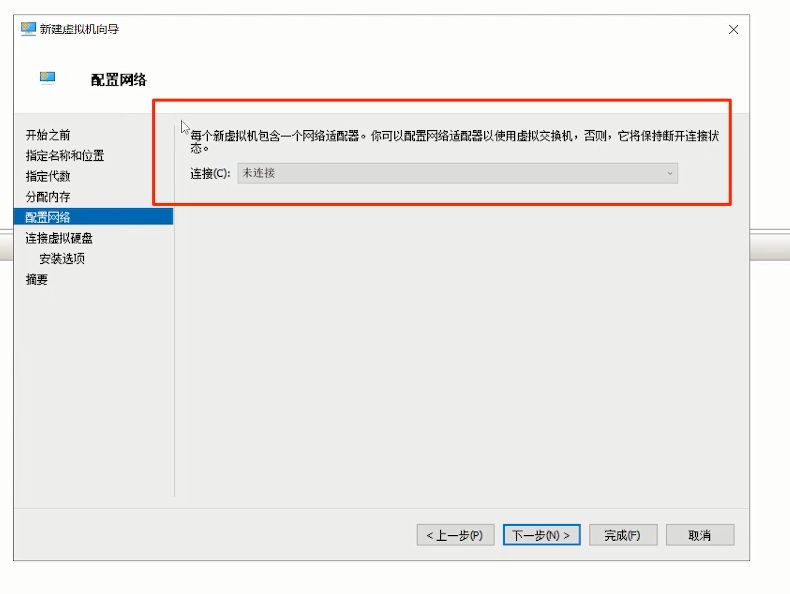Viewport: 790px width, 594px height.
Task: Click the 上一步(P) button
Action: coord(455,535)
